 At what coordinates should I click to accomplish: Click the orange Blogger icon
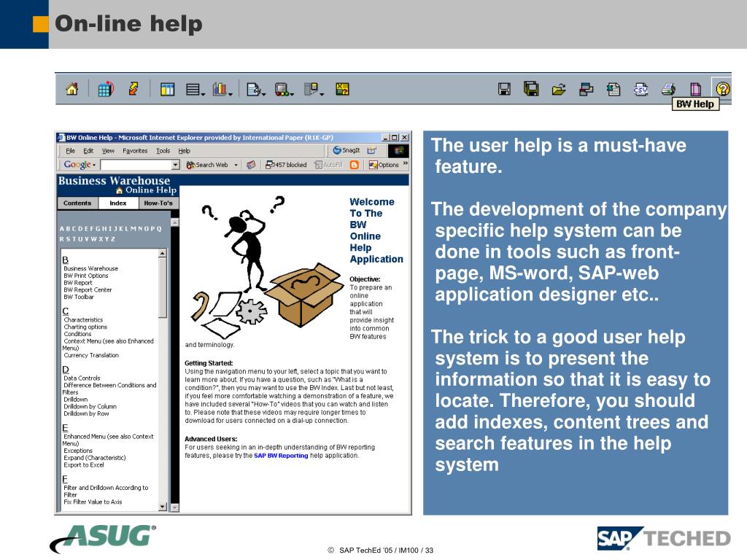pyautogui.click(x=354, y=165)
